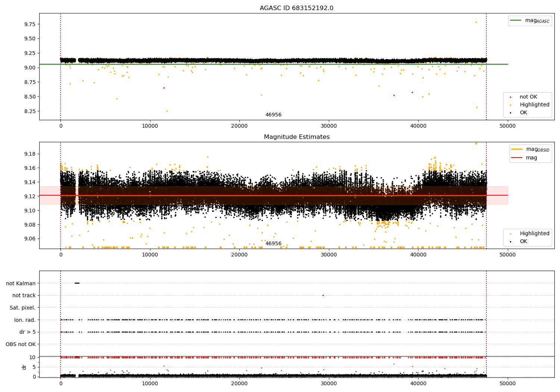Click the orange mag OBSID legend line swatch
The width and height of the screenshot is (560, 392).
517,149
